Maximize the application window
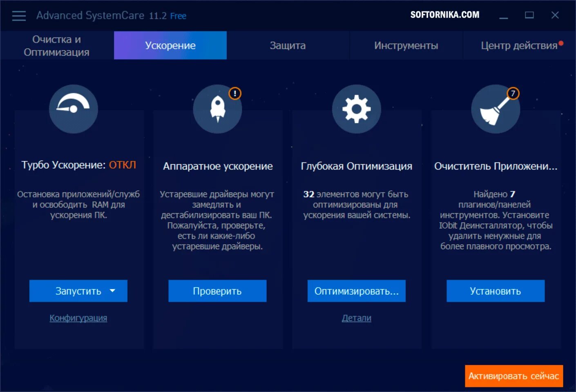 coord(529,16)
